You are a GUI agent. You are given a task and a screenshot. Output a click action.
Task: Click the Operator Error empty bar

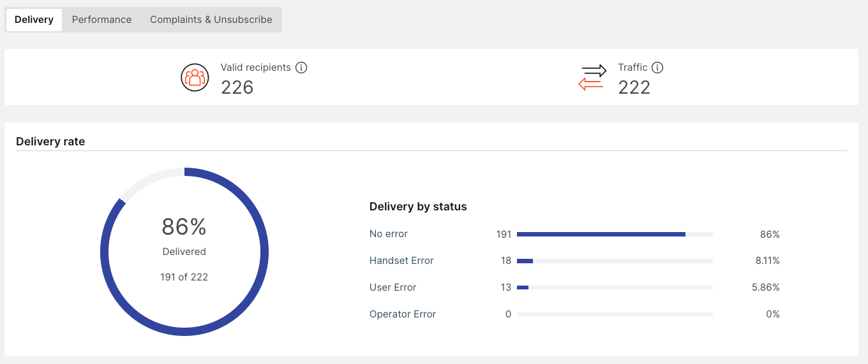coord(615,314)
